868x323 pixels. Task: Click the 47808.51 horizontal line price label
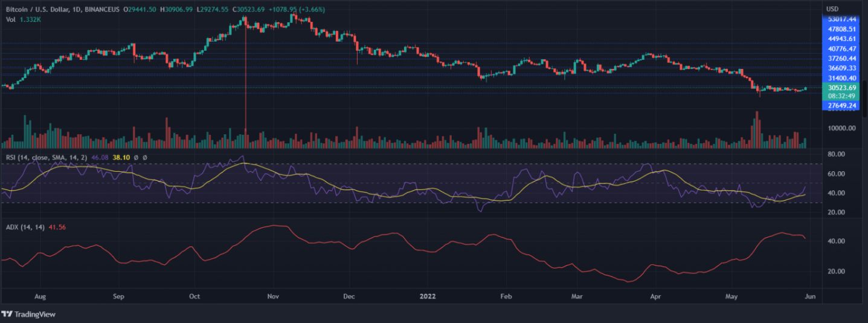(x=841, y=28)
